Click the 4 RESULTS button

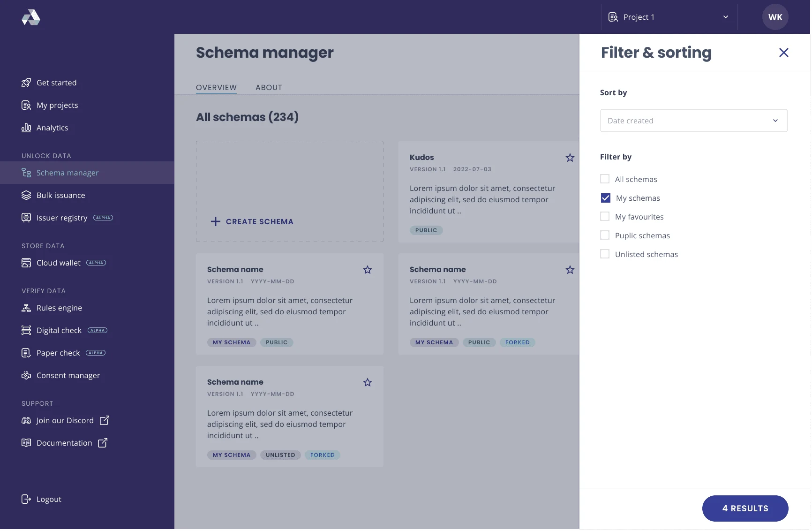(x=745, y=508)
